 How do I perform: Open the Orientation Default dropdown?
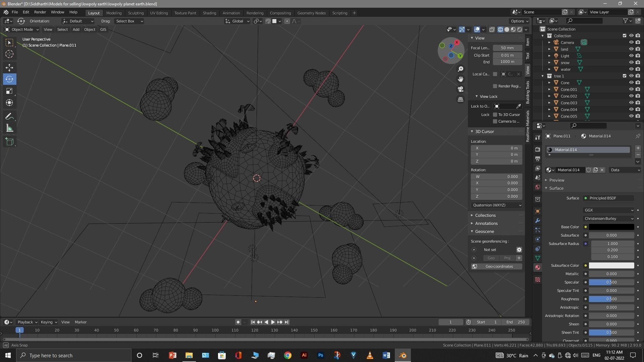[78, 21]
